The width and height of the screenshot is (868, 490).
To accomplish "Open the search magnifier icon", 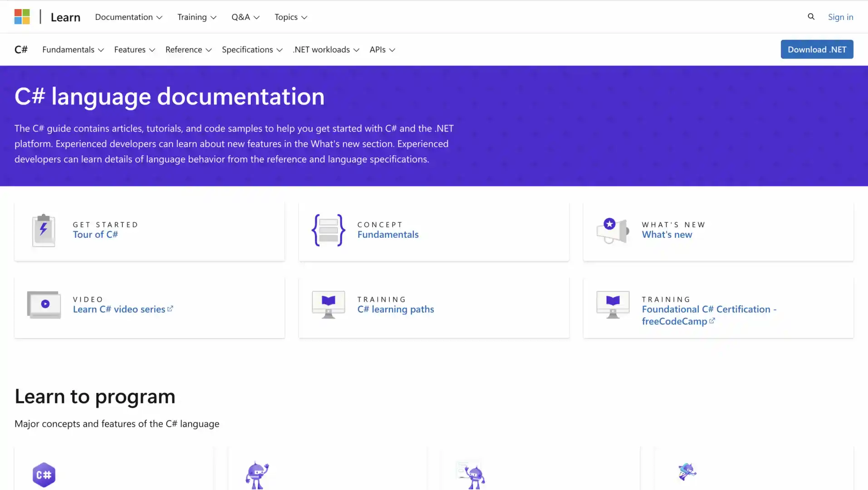I will [811, 17].
